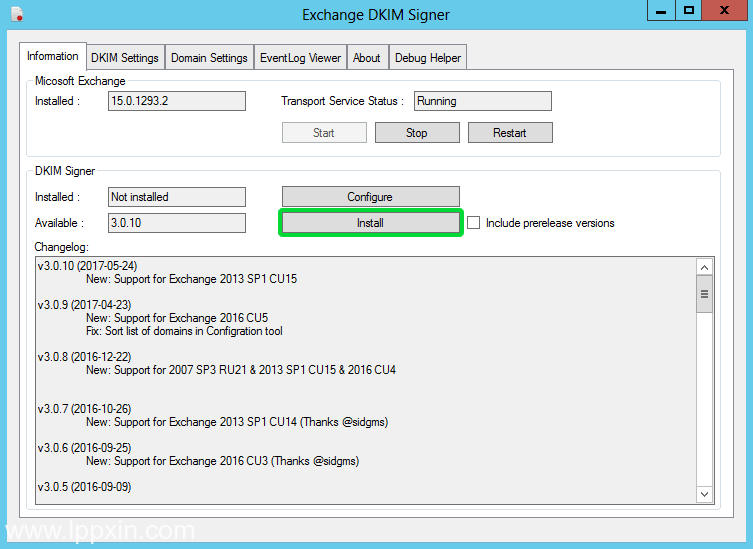753x549 pixels.
Task: Click changelog entry v3.0.10 (2017-05-24)
Action: [x=87, y=266]
